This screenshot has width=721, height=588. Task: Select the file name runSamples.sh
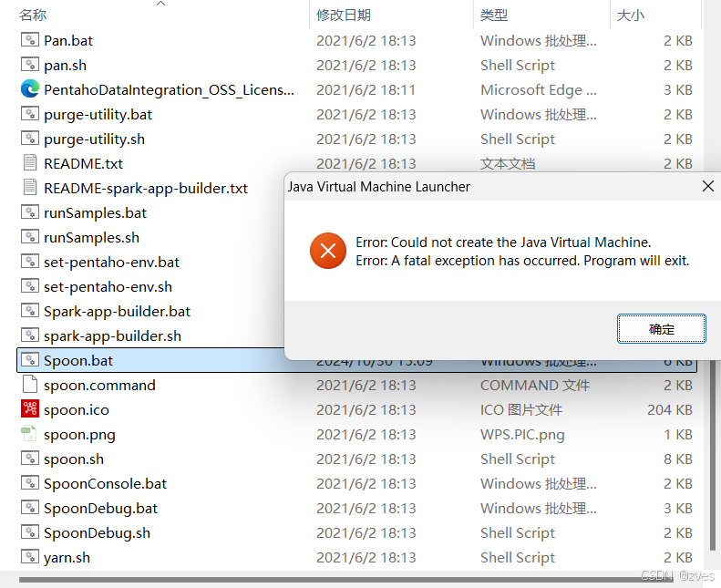[91, 238]
